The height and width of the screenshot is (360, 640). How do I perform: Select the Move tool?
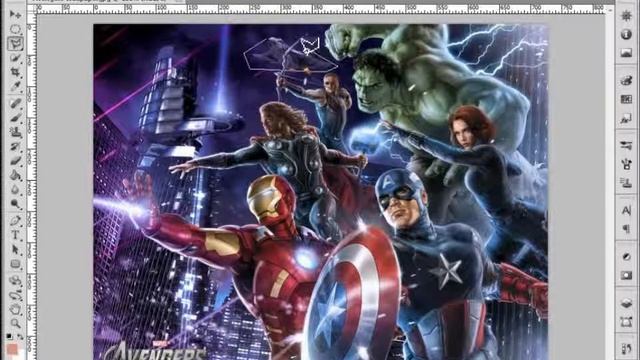[x=15, y=15]
